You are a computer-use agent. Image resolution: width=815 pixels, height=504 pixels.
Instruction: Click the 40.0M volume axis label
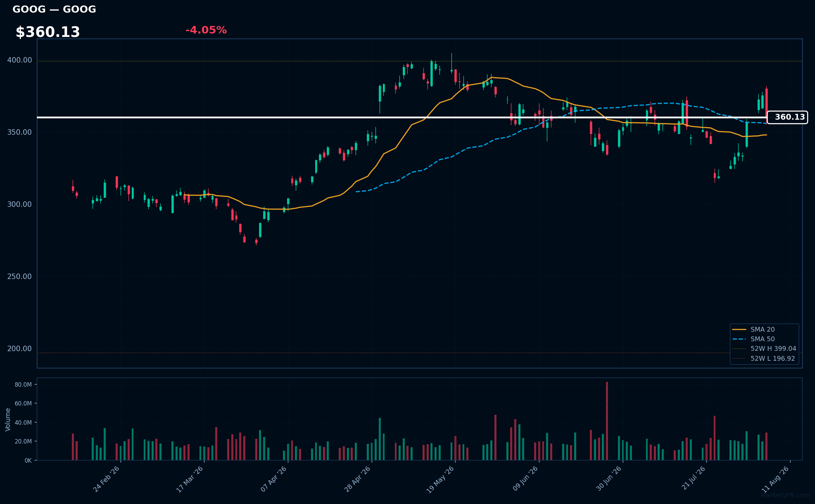pos(23,423)
